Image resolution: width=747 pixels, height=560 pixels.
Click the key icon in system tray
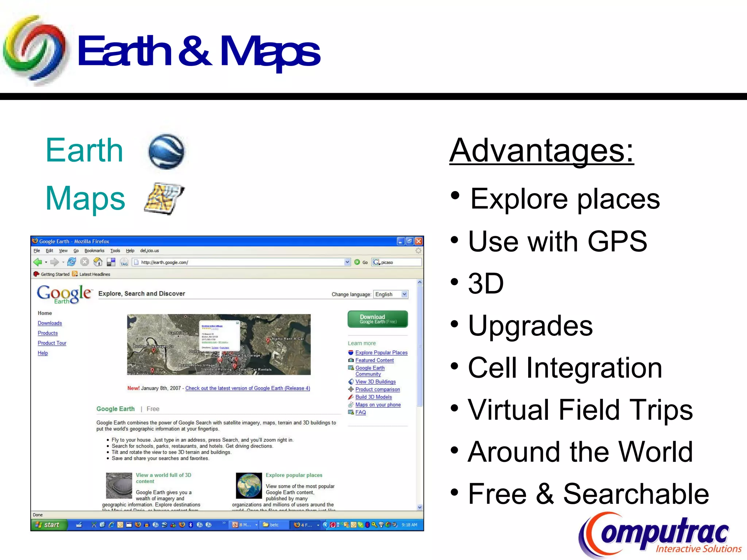pos(374,525)
